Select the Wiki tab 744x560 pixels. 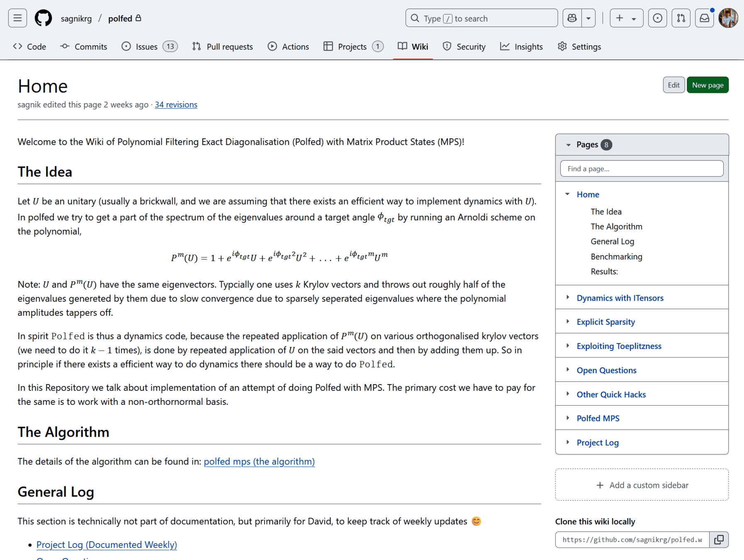click(413, 46)
